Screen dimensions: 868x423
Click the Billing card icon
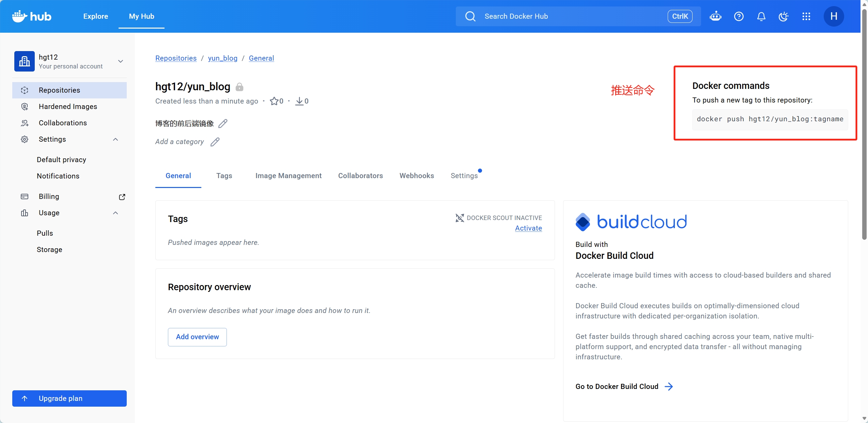25,197
